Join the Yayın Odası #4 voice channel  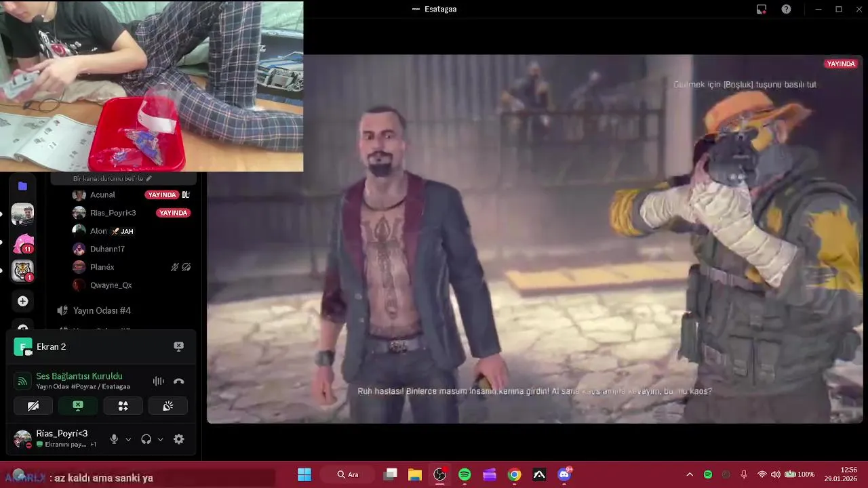tap(102, 310)
